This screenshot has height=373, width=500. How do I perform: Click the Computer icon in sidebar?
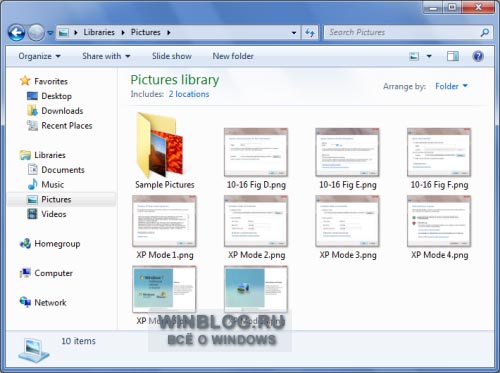tap(25, 273)
